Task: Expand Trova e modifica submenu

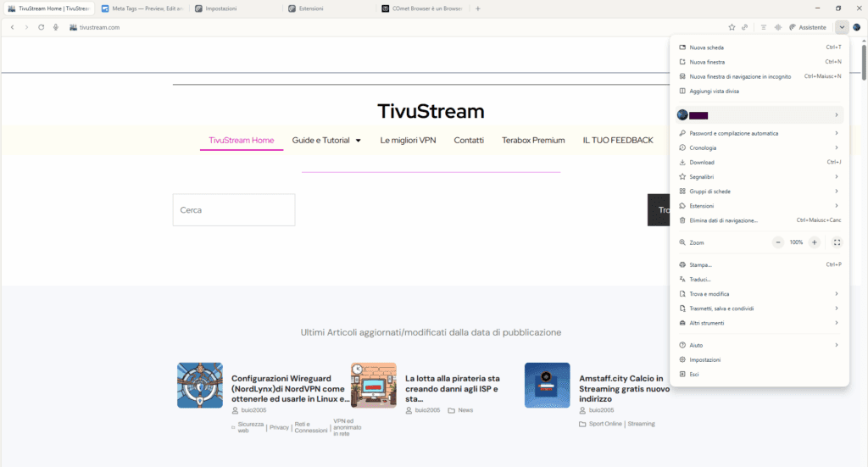Action: (x=759, y=294)
